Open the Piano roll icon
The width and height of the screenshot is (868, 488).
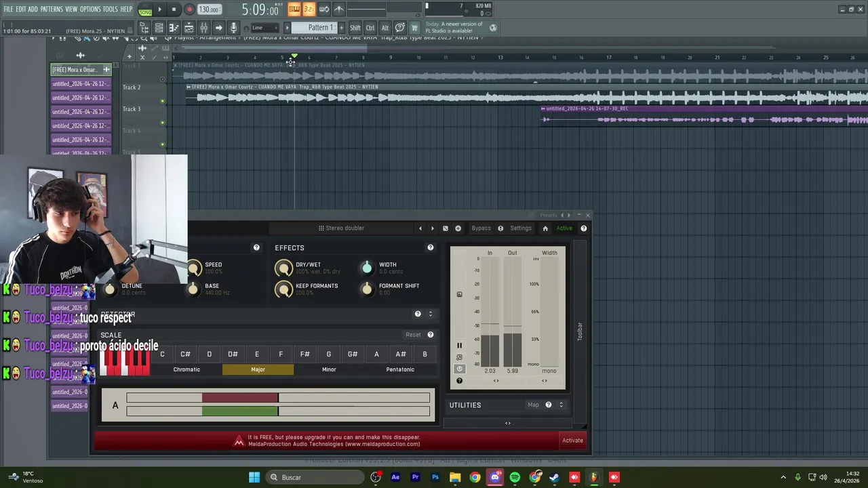(174, 28)
